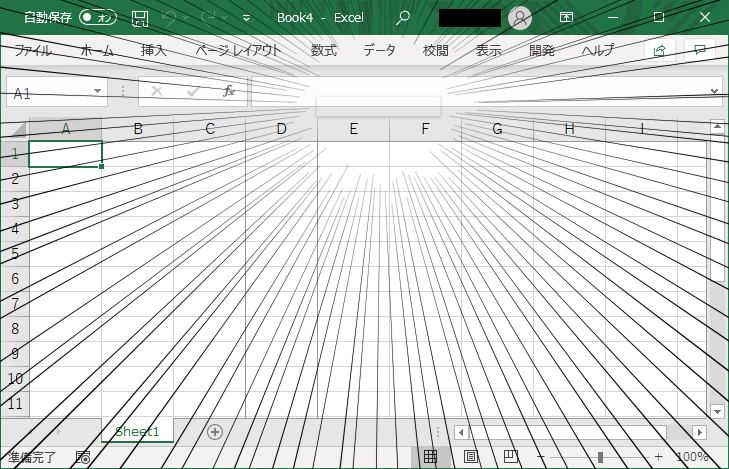729x469 pixels.
Task: Toggle the AutoSave (自動保存) switch
Action: (98, 18)
